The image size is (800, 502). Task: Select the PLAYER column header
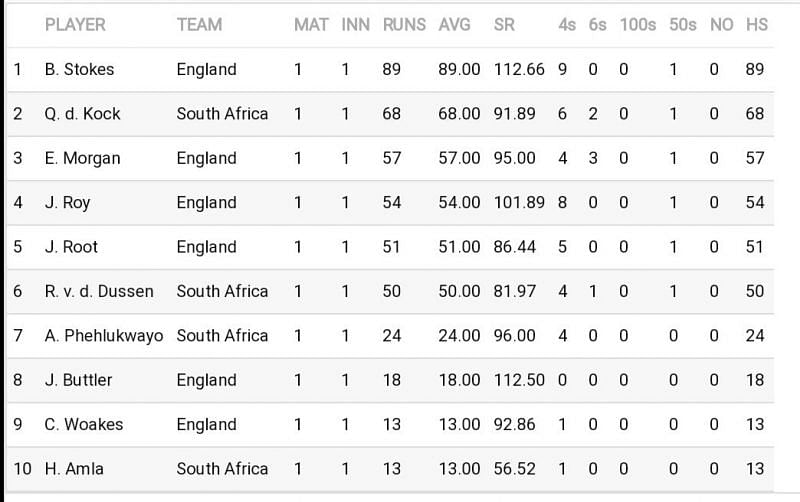[75, 24]
